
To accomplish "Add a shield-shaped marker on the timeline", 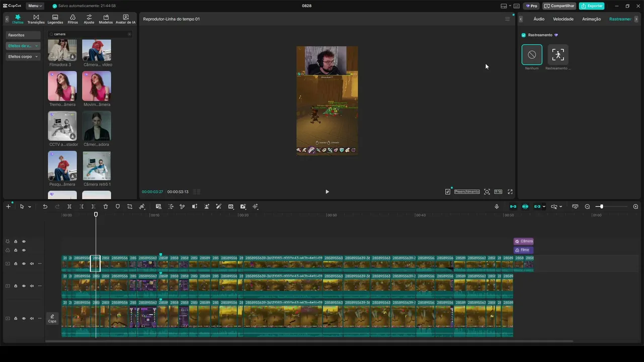I will click(118, 207).
